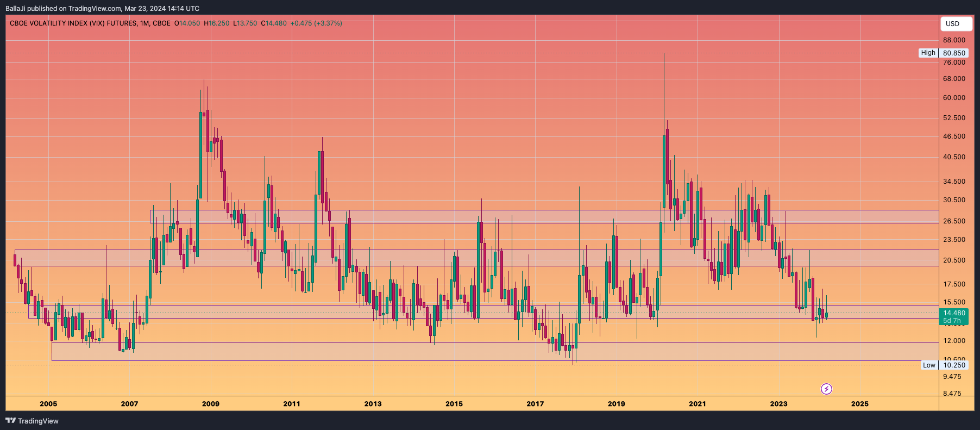Image resolution: width=980 pixels, height=430 pixels.
Task: Click the High price label tag
Action: pos(928,53)
